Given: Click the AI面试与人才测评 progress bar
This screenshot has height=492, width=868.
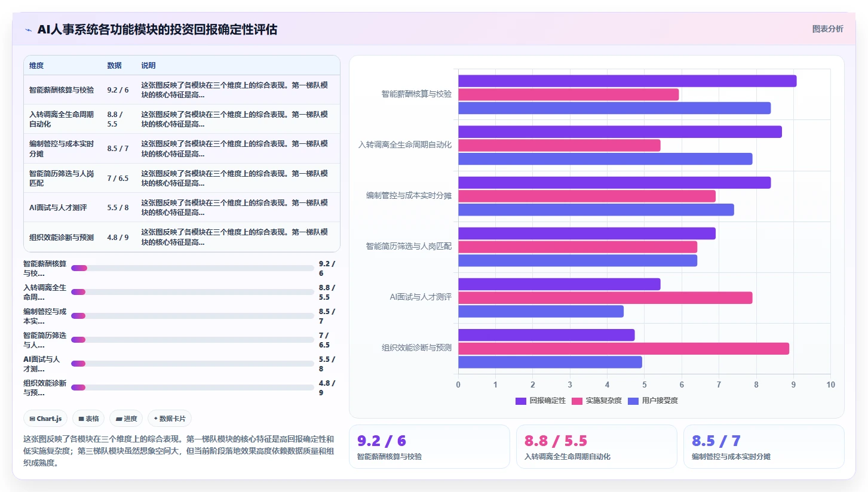Looking at the screenshot, I should tap(192, 364).
